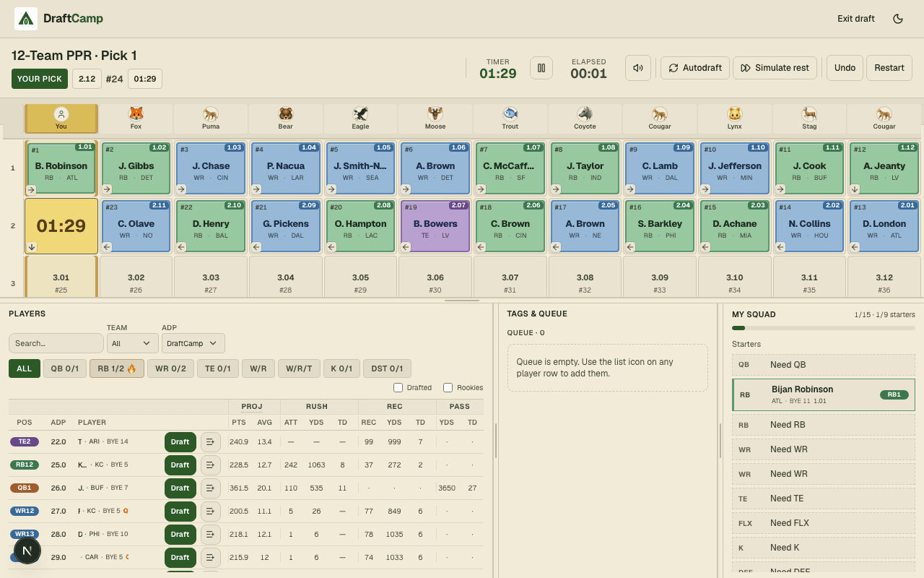Click the Autodraft button
Image resolution: width=924 pixels, height=578 pixels.
click(695, 68)
